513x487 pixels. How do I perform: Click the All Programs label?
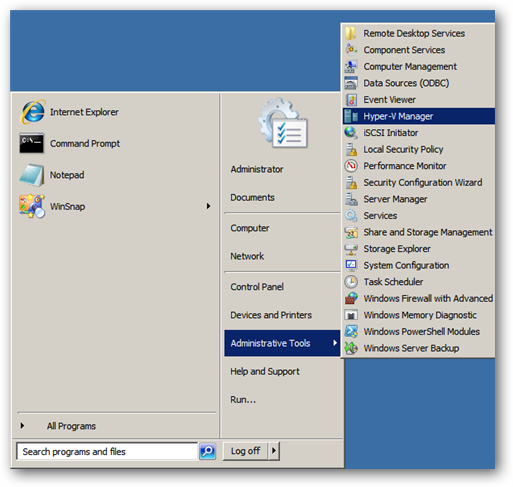coord(71,426)
